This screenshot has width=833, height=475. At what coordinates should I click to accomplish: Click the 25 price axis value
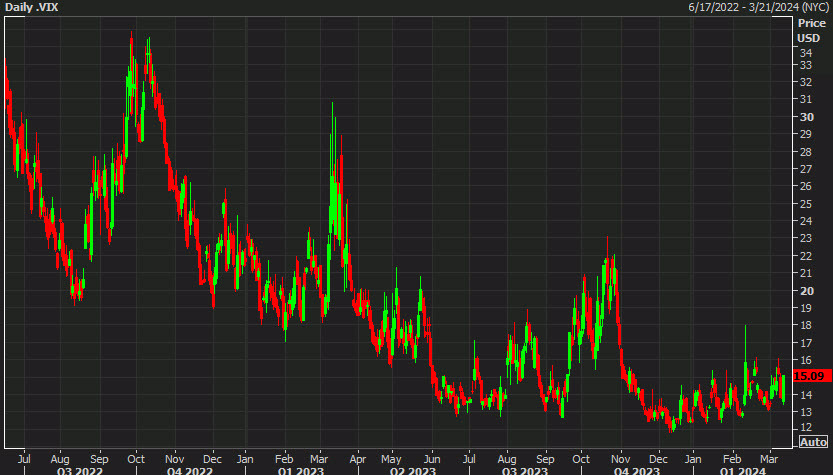point(806,204)
